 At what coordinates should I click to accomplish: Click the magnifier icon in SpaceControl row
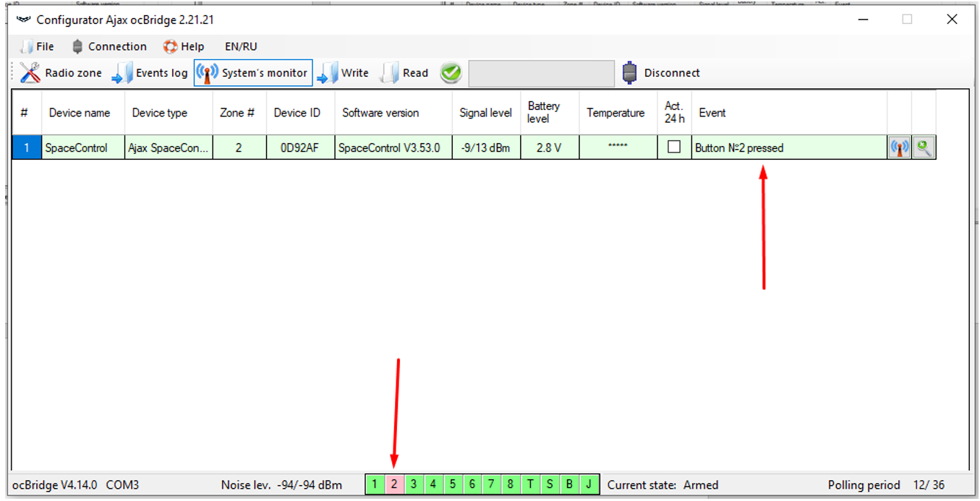[x=924, y=147]
